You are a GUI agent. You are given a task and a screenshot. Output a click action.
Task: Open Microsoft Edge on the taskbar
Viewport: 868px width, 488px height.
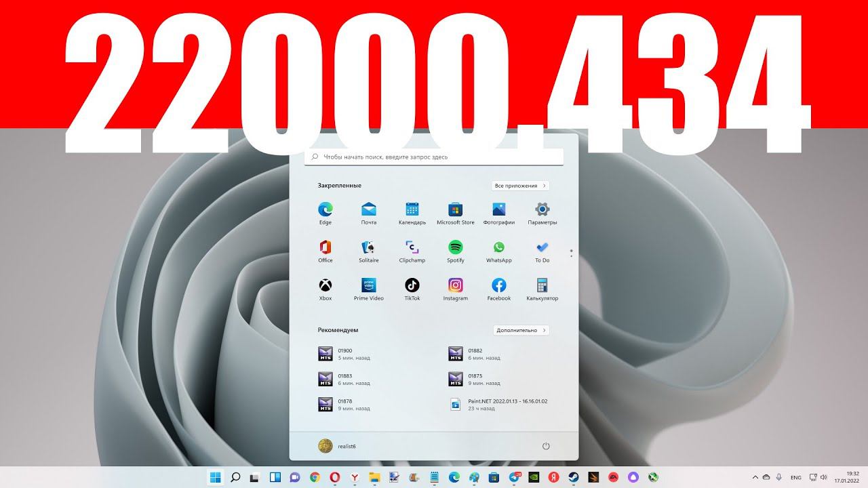[x=454, y=477]
